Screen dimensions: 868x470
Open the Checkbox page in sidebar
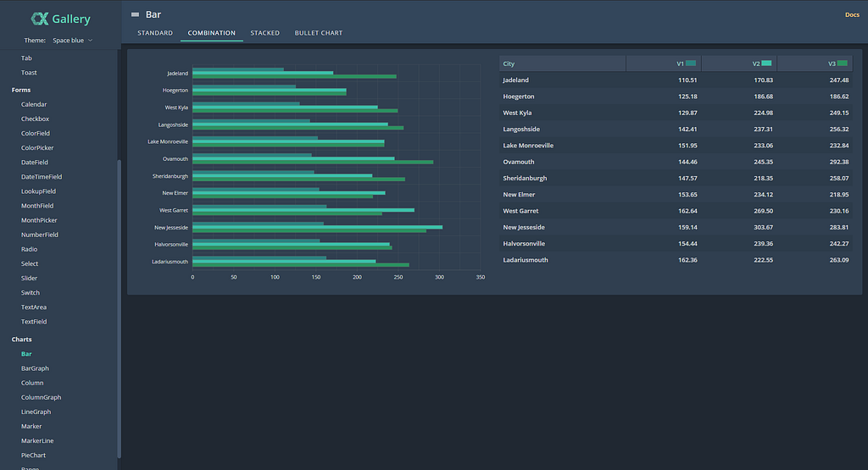pyautogui.click(x=35, y=119)
